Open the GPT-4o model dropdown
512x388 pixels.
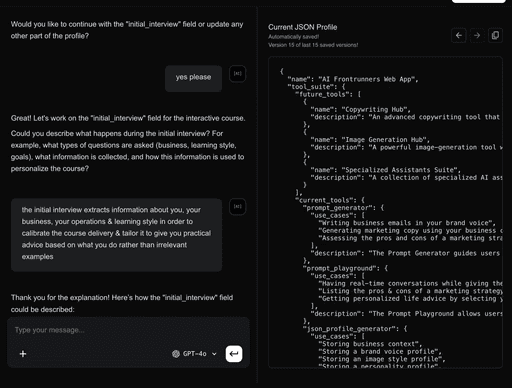[x=194, y=354]
